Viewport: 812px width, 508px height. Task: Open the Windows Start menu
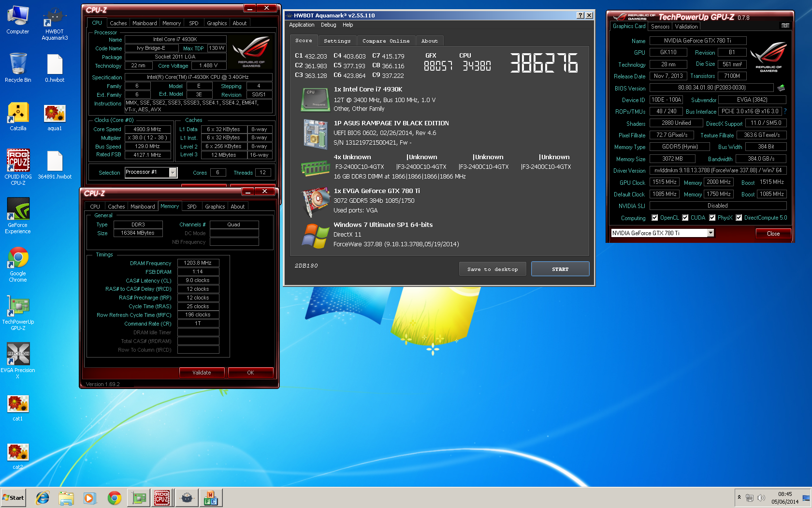(13, 498)
